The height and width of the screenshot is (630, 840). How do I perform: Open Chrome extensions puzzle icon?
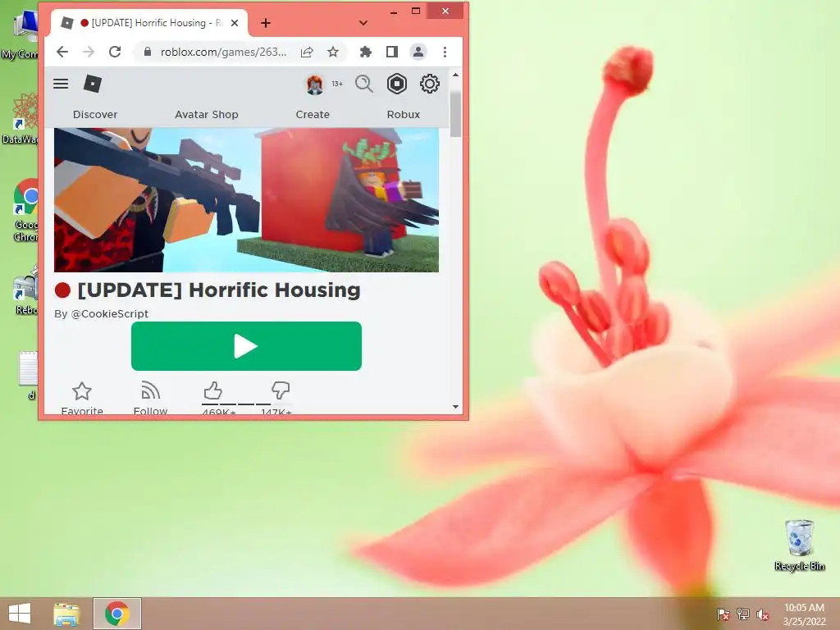point(365,52)
